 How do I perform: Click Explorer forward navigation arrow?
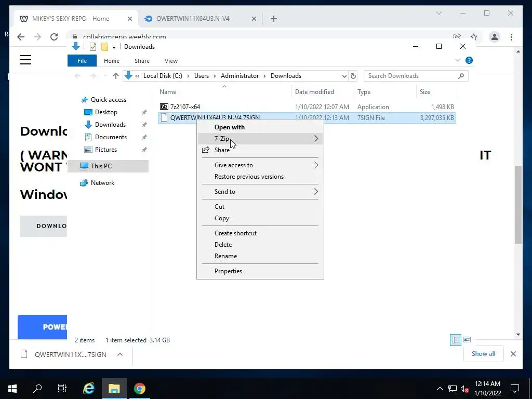click(x=92, y=76)
